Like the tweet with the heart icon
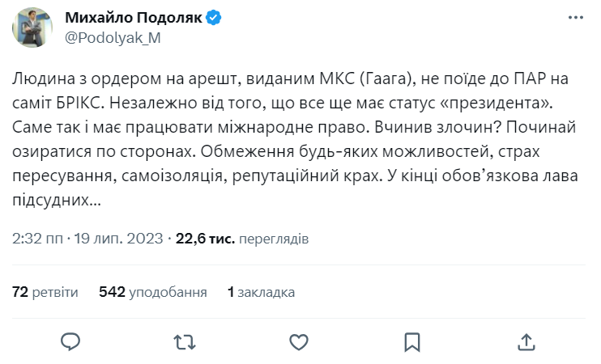Screen dimensions: 601x364 [x=299, y=341]
